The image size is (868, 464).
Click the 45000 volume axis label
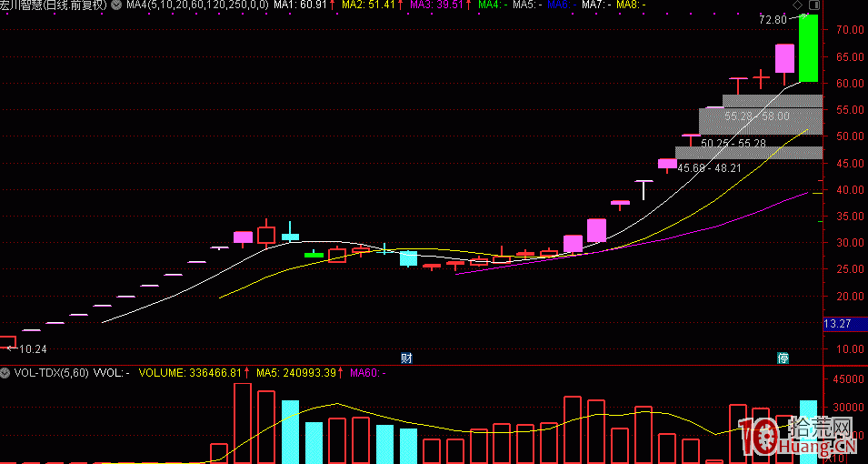point(849,379)
